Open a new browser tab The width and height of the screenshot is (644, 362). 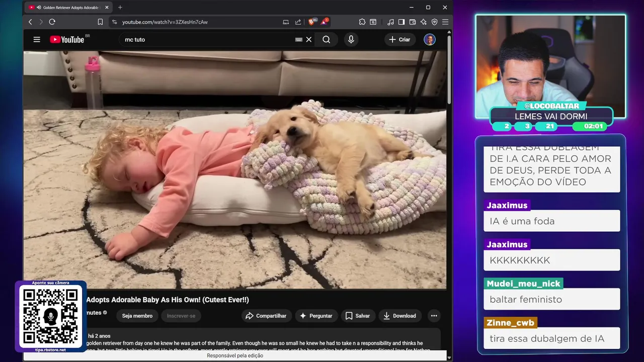coord(120,8)
